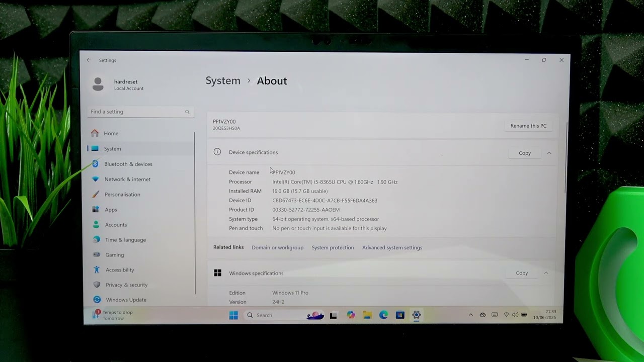644x362 pixels.
Task: Click the Accounts person icon in sidebar
Action: 96,225
